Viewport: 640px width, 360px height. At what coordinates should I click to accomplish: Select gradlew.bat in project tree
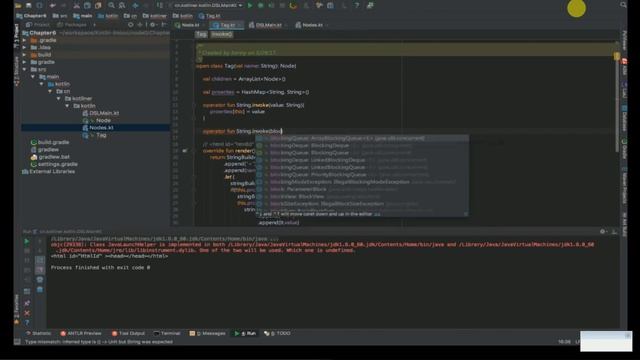tap(50, 157)
